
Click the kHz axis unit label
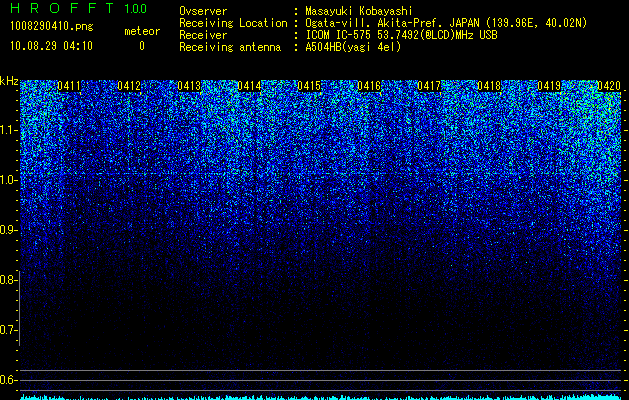[9, 81]
